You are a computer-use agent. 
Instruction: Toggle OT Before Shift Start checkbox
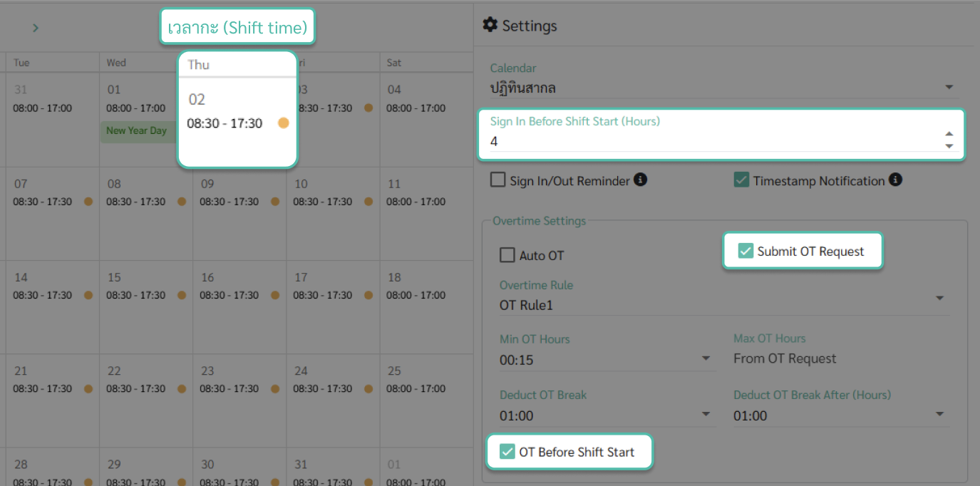point(507,451)
